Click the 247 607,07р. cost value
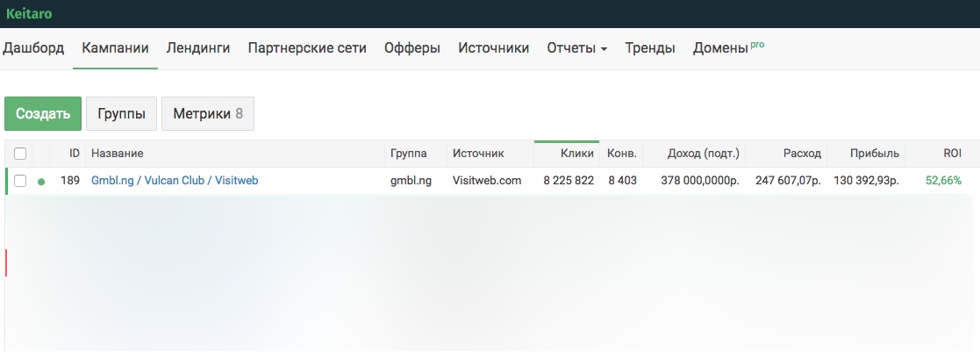Viewport: 980px width, 352px height. click(789, 181)
